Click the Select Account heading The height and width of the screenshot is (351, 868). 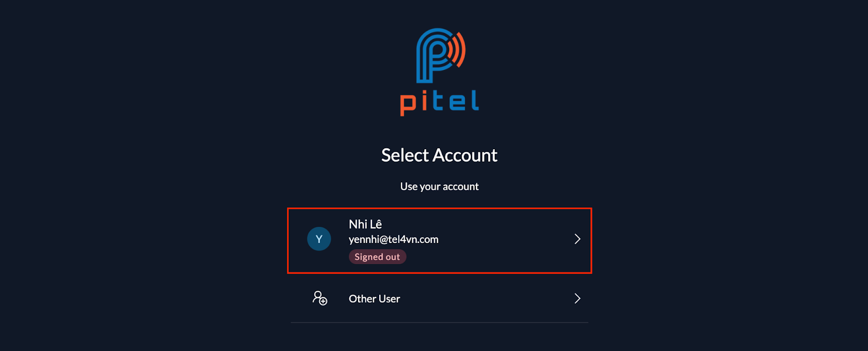(x=439, y=155)
